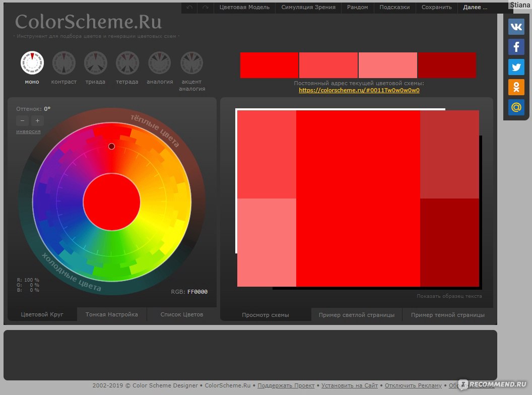
Task: Share via Mail.ru @ icon
Action: (516, 107)
